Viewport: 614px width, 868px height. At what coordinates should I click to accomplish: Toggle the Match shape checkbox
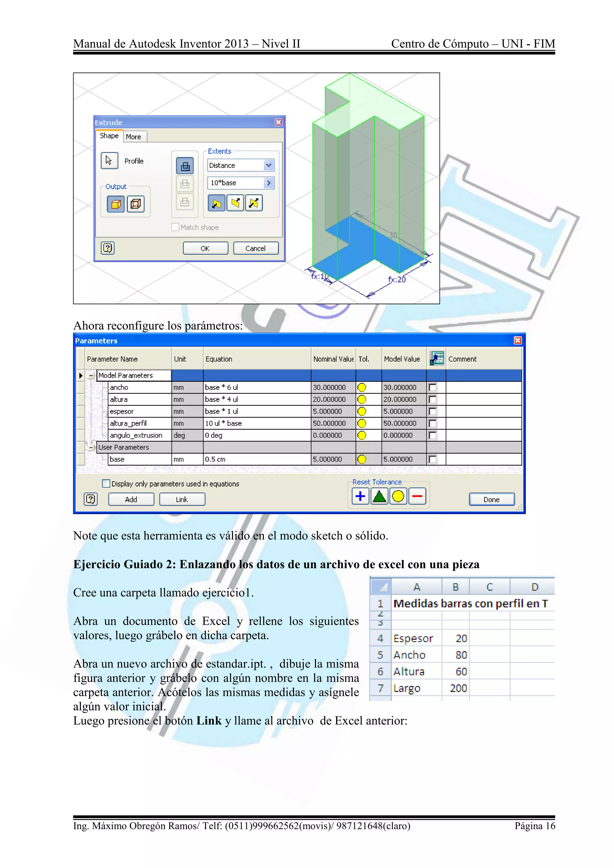tap(175, 227)
